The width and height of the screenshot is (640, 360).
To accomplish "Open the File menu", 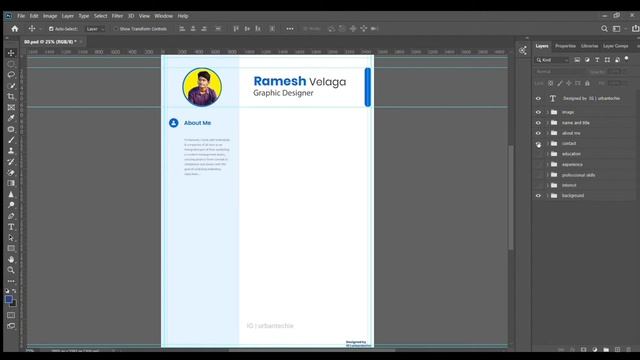I will click(21, 16).
